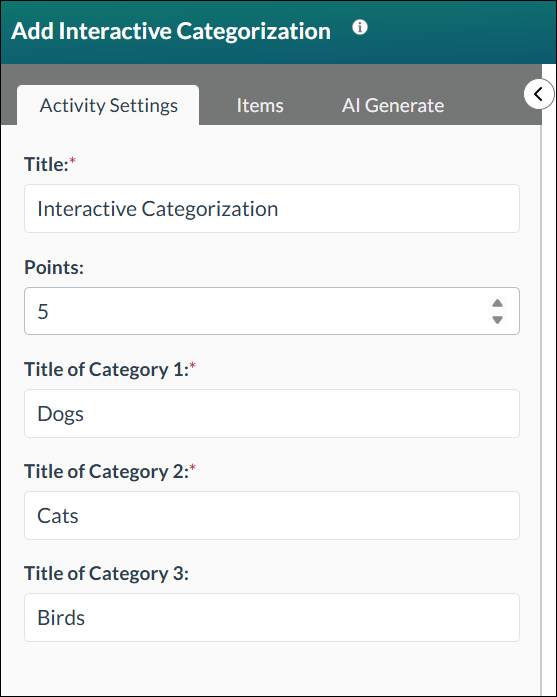Edit the Category 1 field containing Dogs
This screenshot has height=697, width=557.
[x=272, y=413]
